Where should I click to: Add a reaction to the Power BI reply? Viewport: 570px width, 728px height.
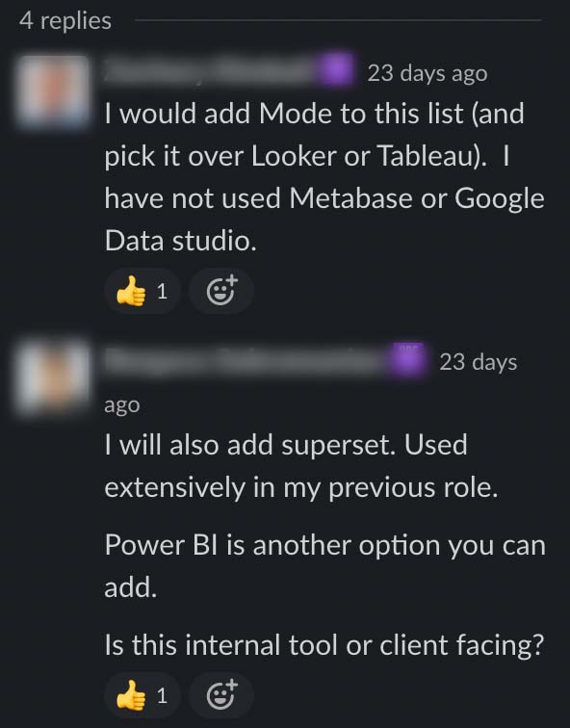pos(220,695)
